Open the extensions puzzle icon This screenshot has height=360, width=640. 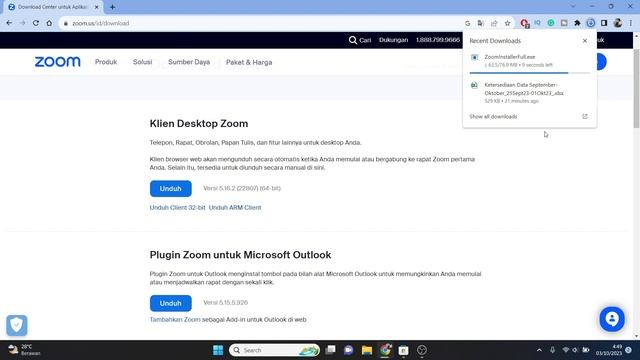pos(577,23)
